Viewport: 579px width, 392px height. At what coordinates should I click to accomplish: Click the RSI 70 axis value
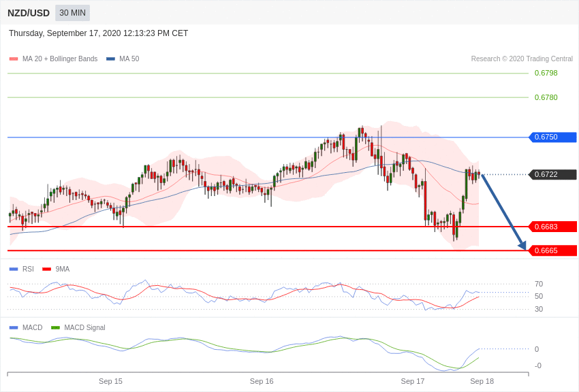click(539, 284)
